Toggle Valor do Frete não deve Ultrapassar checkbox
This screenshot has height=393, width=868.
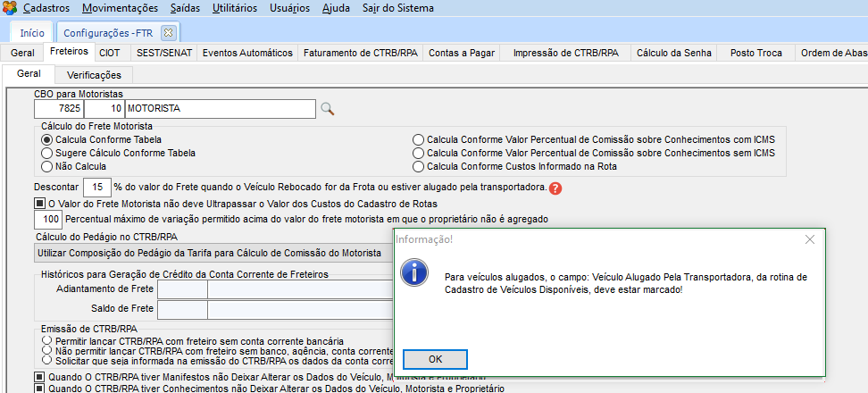coord(39,203)
